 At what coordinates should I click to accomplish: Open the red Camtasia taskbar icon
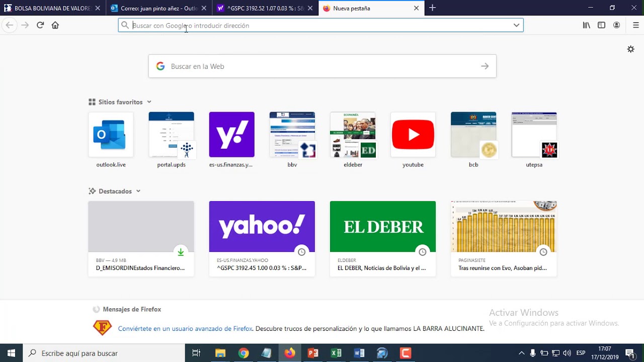coord(406,353)
